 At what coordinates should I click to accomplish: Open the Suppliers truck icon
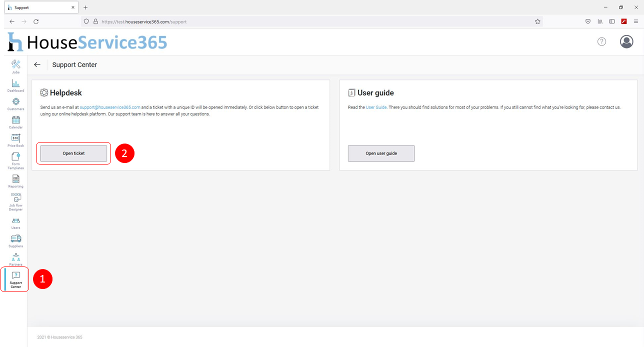[x=15, y=238]
